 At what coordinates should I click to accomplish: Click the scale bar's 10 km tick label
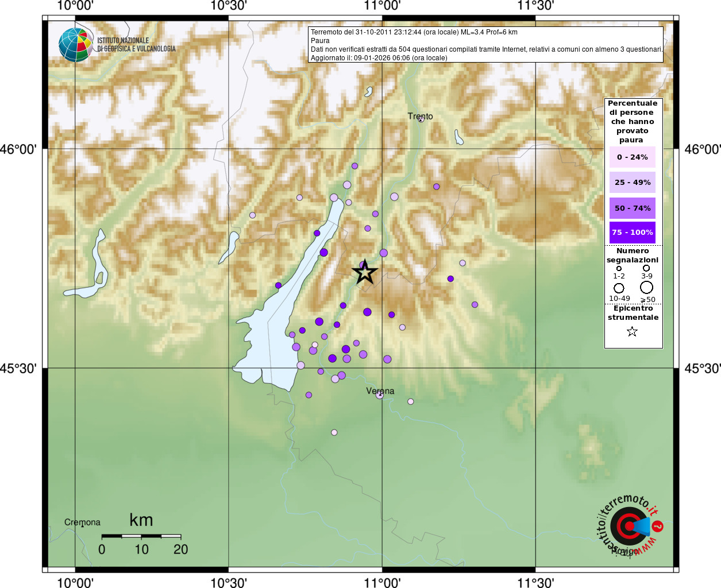(x=141, y=550)
